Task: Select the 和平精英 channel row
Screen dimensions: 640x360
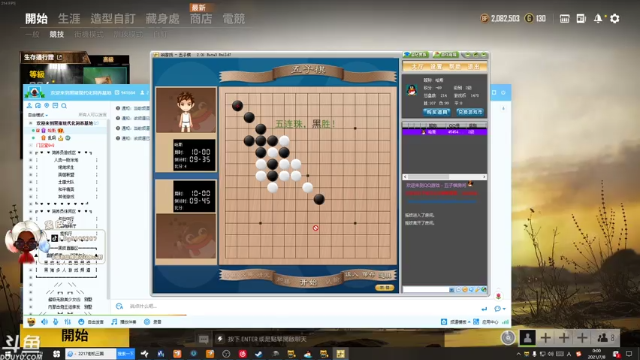Action: pyautogui.click(x=66, y=189)
